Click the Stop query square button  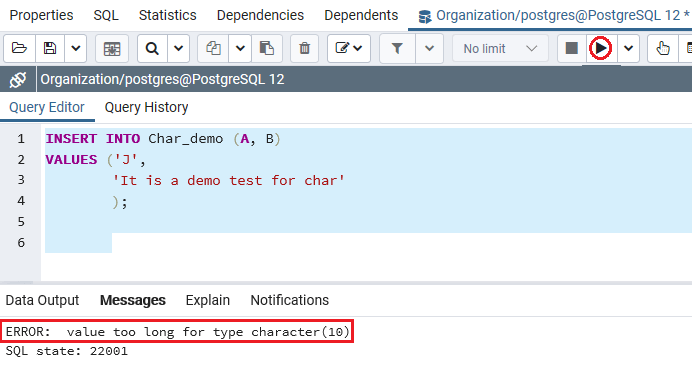(x=572, y=48)
